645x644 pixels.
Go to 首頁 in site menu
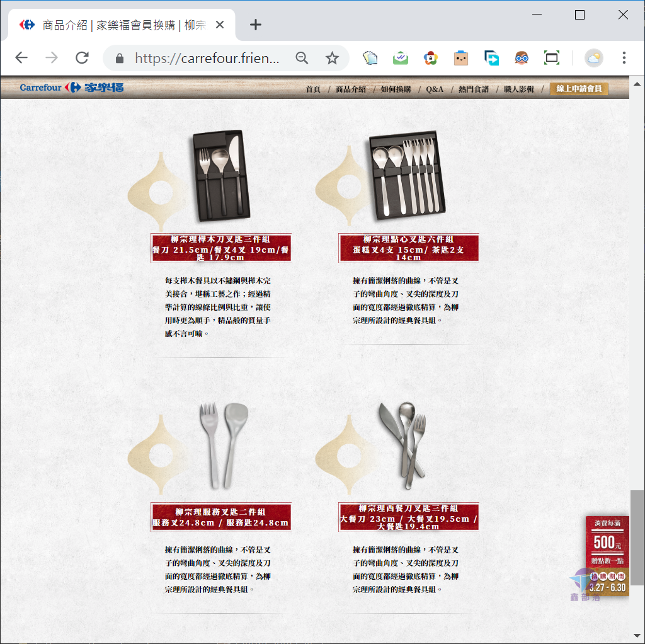pos(313,89)
